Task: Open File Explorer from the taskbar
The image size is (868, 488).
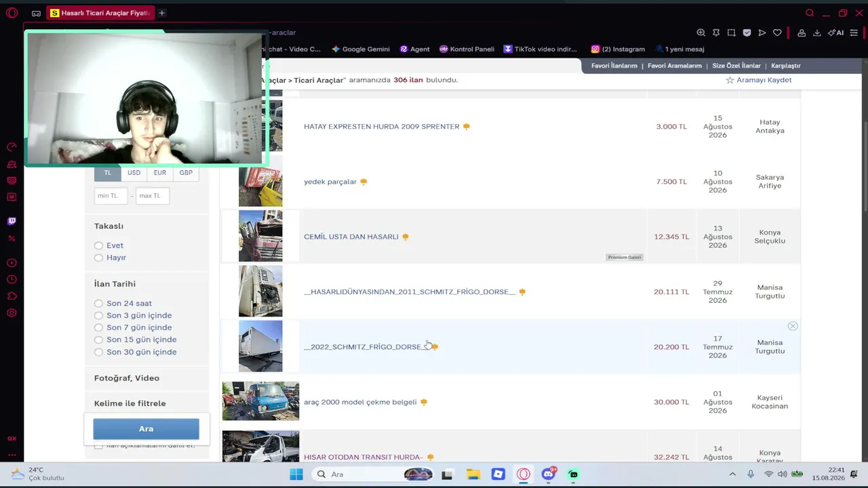Action: [473, 474]
